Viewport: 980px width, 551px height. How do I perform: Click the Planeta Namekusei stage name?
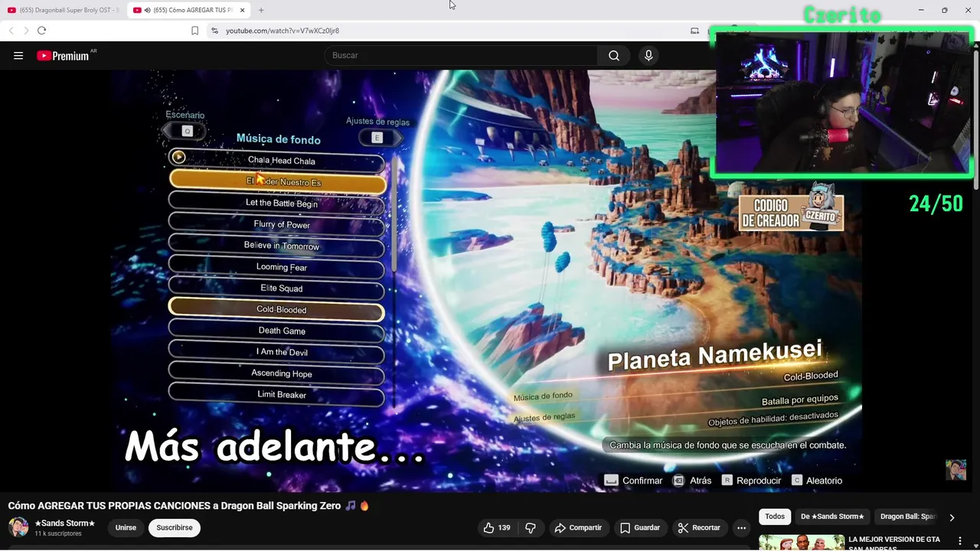click(714, 357)
